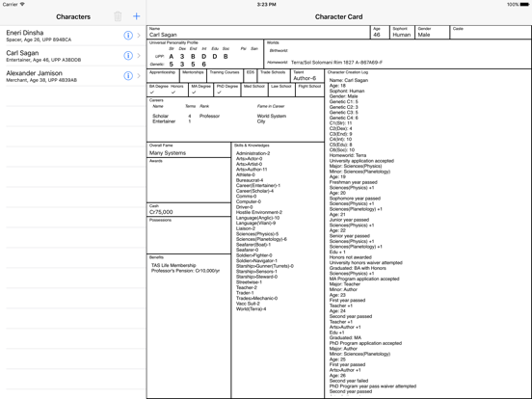The width and height of the screenshot is (532, 399).
Task: Click the Scholar career row
Action: click(x=220, y=116)
